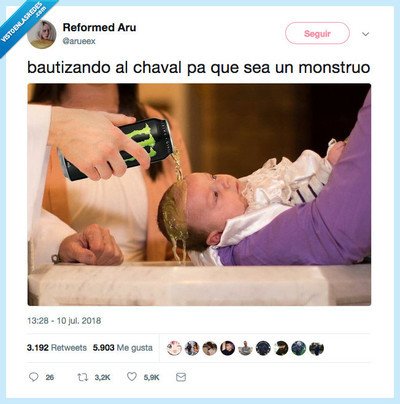Open the 3.192 Retweets list
Screen dimensions: 400x404
pos(57,348)
